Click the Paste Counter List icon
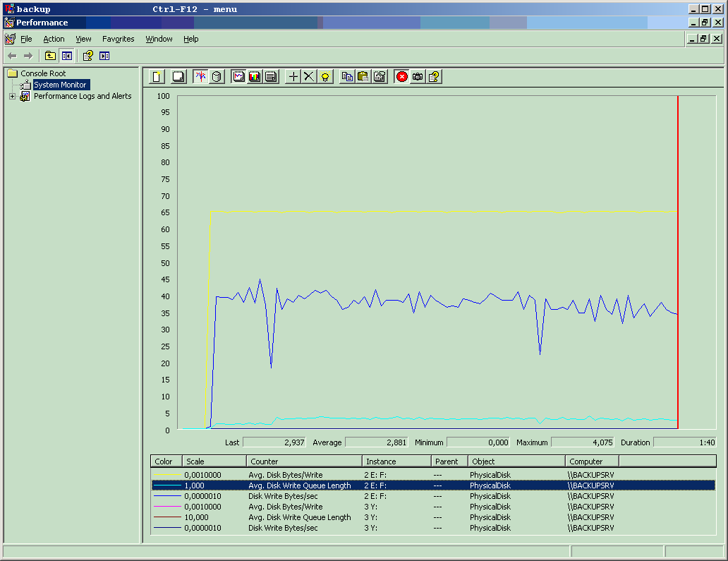The height and width of the screenshot is (561, 728). [x=363, y=76]
